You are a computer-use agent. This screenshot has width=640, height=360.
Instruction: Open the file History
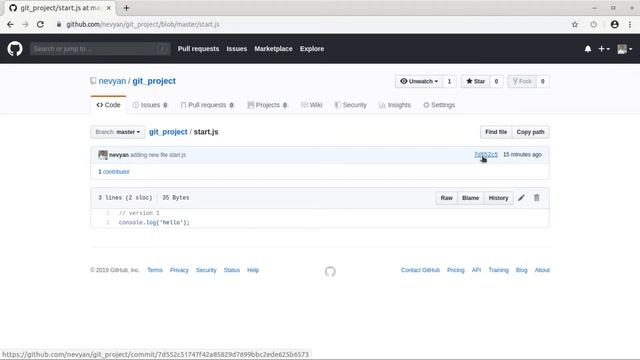tap(498, 198)
